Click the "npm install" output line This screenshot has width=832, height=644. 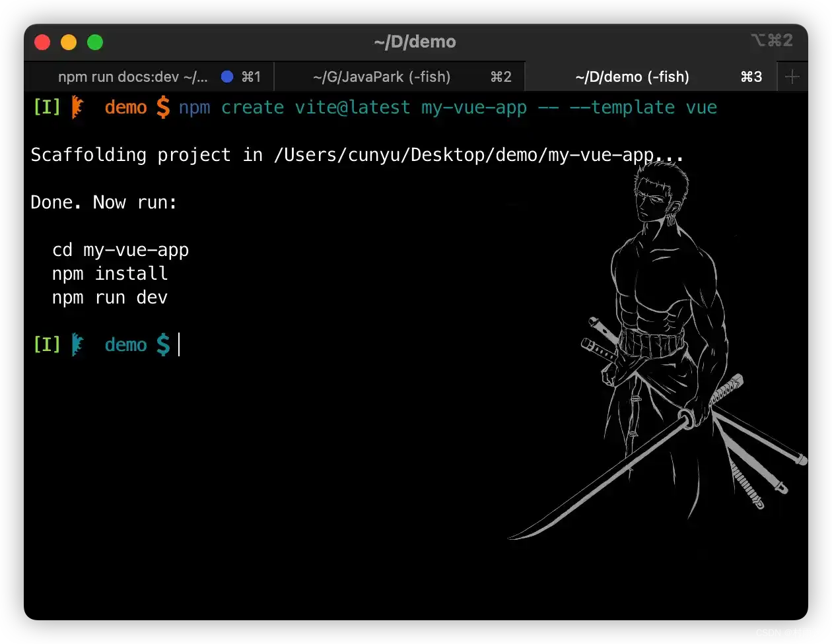point(110,274)
